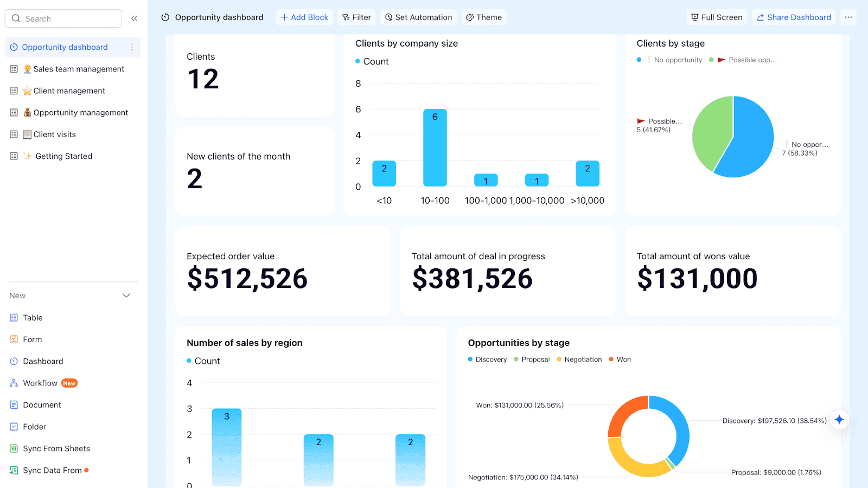Select Sync Data From option
The width and height of the screenshot is (868, 488).
click(x=52, y=470)
